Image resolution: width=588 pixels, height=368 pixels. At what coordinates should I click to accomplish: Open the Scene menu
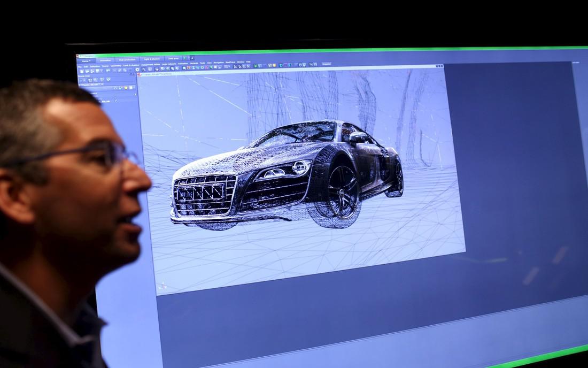click(105, 66)
